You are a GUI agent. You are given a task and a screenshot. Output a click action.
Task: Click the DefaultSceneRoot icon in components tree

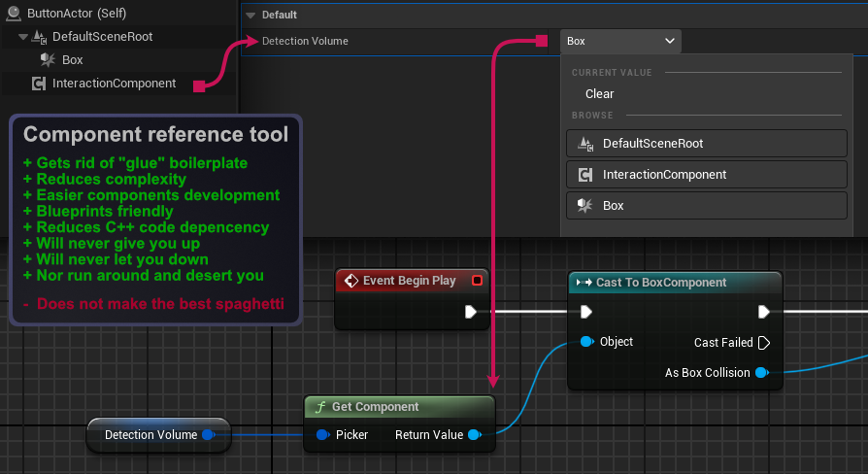coord(41,37)
